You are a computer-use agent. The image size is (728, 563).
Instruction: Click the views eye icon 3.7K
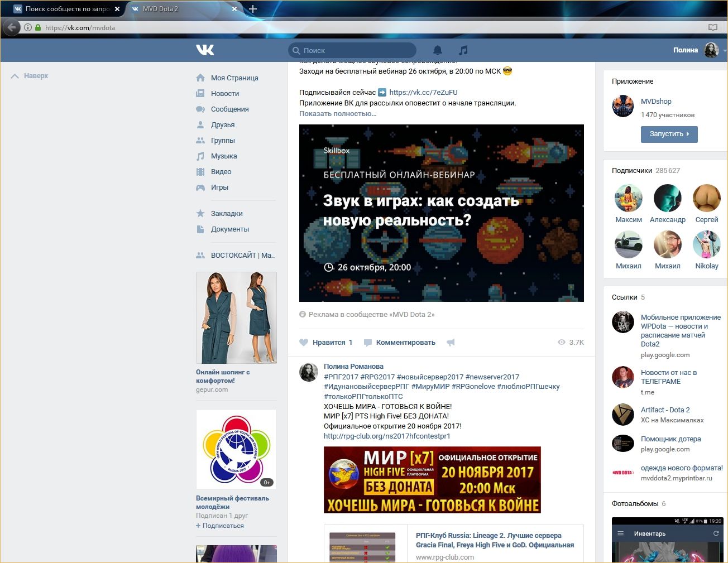tap(562, 343)
